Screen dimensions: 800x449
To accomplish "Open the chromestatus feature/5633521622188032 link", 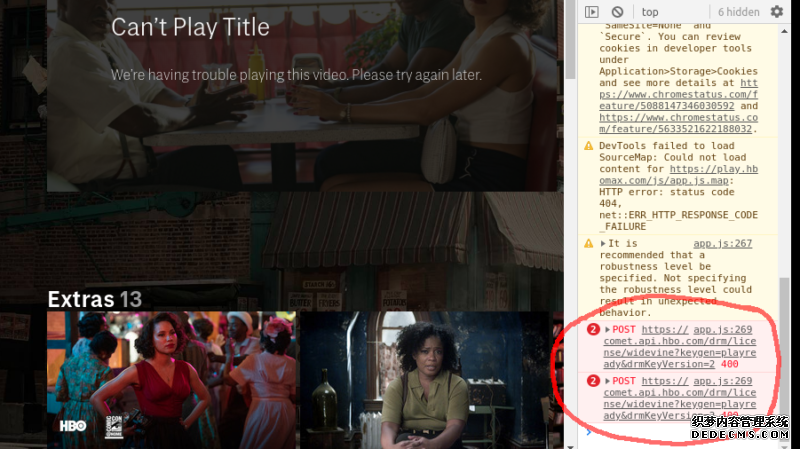I will [x=679, y=123].
